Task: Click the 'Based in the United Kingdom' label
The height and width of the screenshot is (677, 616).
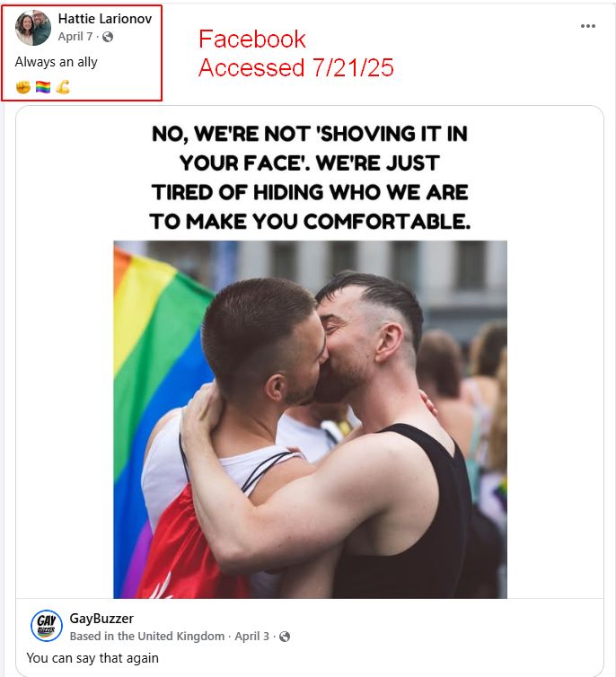Action: (147, 637)
